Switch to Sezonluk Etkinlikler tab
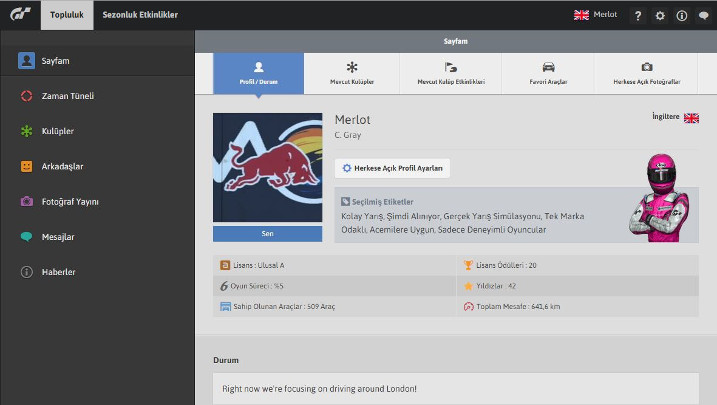717x405 pixels. point(140,15)
